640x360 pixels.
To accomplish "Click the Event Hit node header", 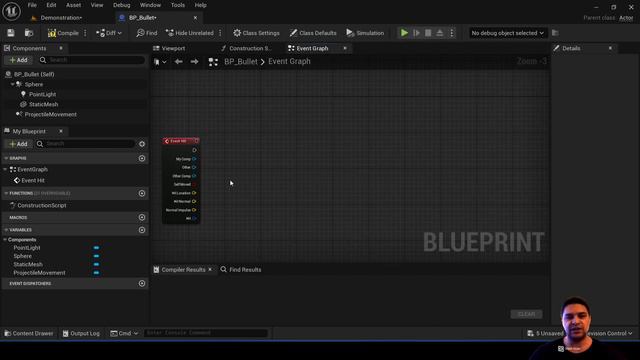I will (x=181, y=141).
